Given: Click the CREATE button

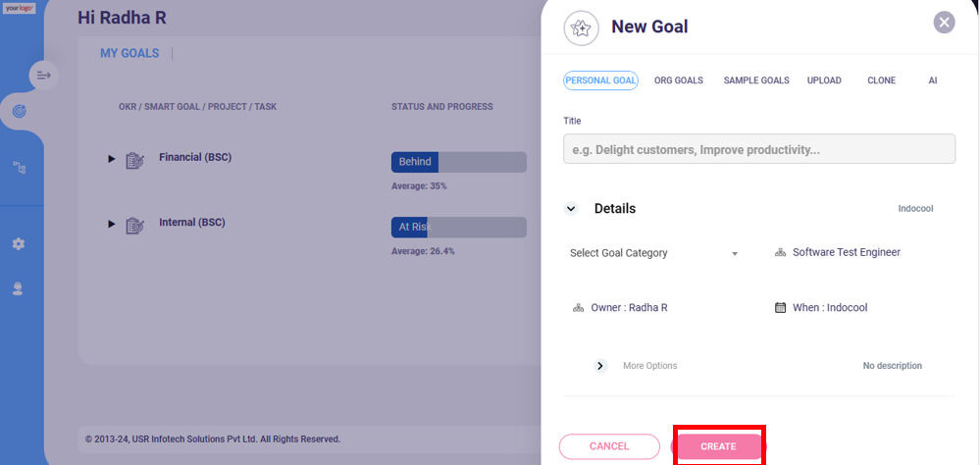Looking at the screenshot, I should [x=718, y=447].
